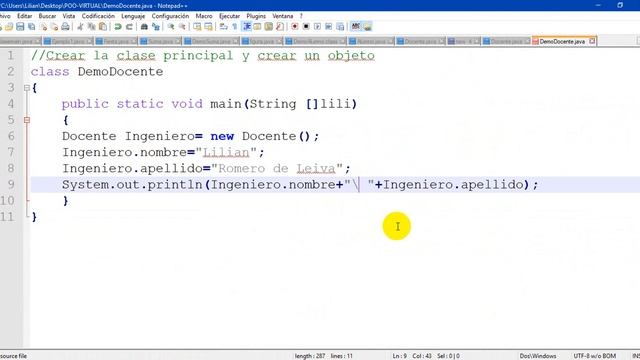640x360 pixels.
Task: Click the 'length : 287' status entry
Action: coord(310,356)
